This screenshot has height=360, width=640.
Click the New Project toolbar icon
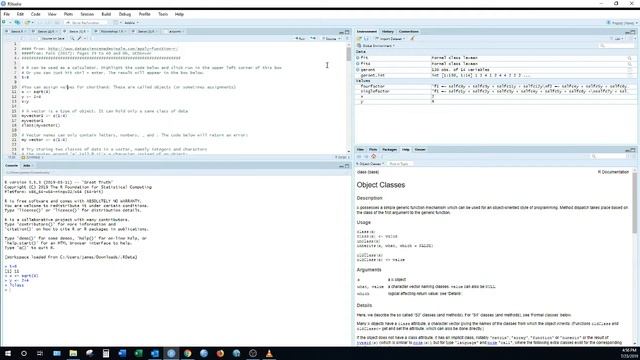point(17,22)
